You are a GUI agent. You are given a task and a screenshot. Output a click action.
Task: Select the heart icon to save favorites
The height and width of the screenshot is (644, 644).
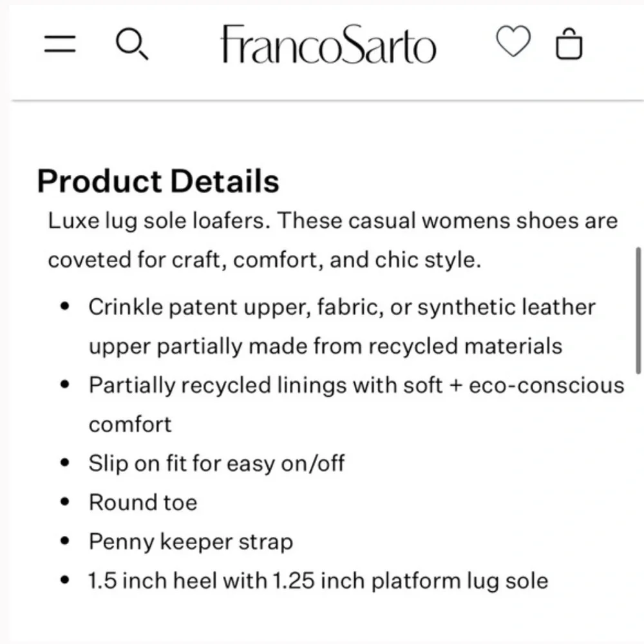tap(513, 44)
